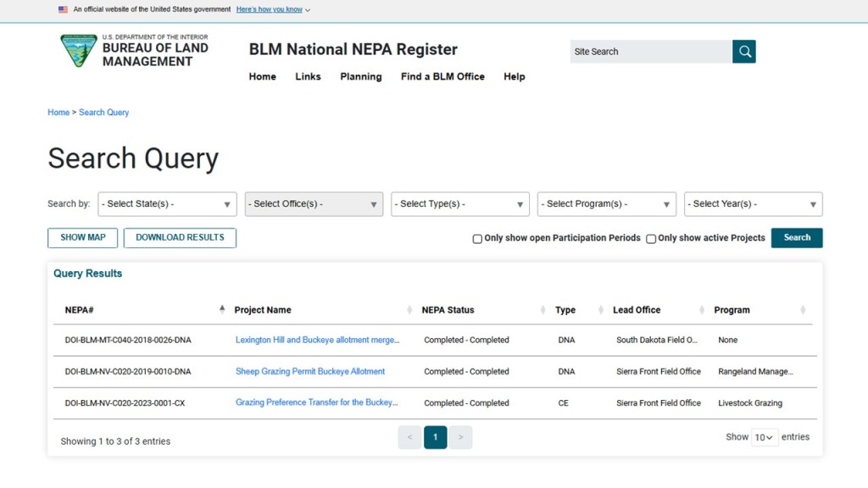
Task: Click the Site Search text field
Action: [x=650, y=52]
